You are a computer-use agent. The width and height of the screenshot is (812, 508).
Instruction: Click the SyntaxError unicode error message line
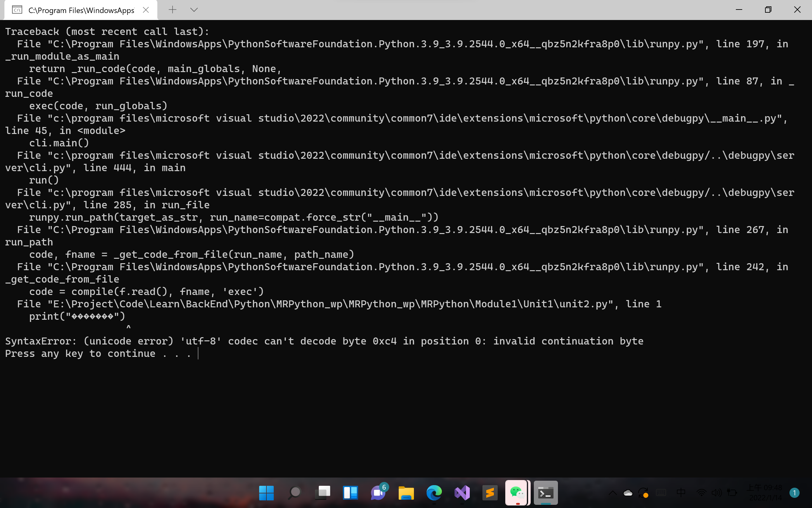(324, 341)
